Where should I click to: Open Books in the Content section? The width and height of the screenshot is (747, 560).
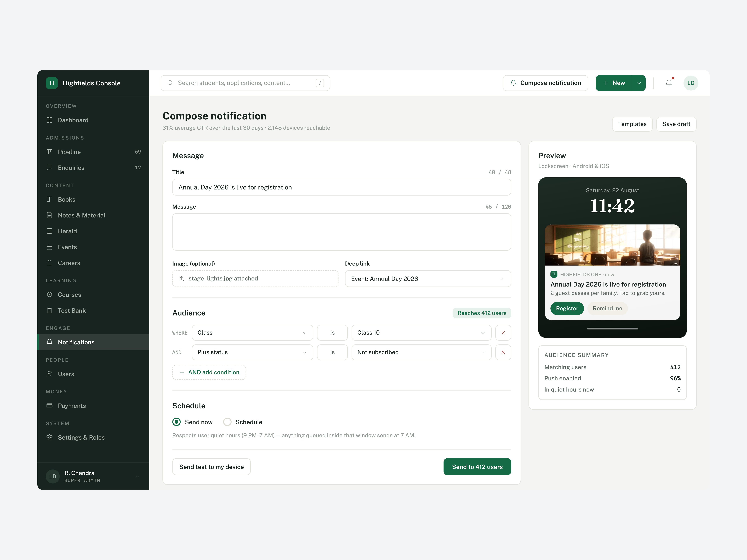(93, 199)
